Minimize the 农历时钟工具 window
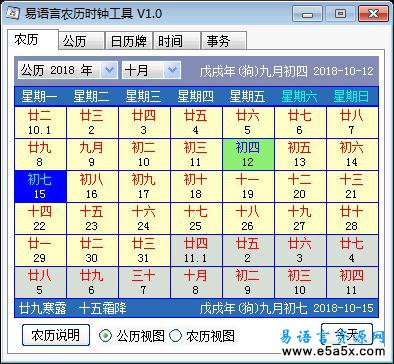394x364 pixels. (307, 14)
